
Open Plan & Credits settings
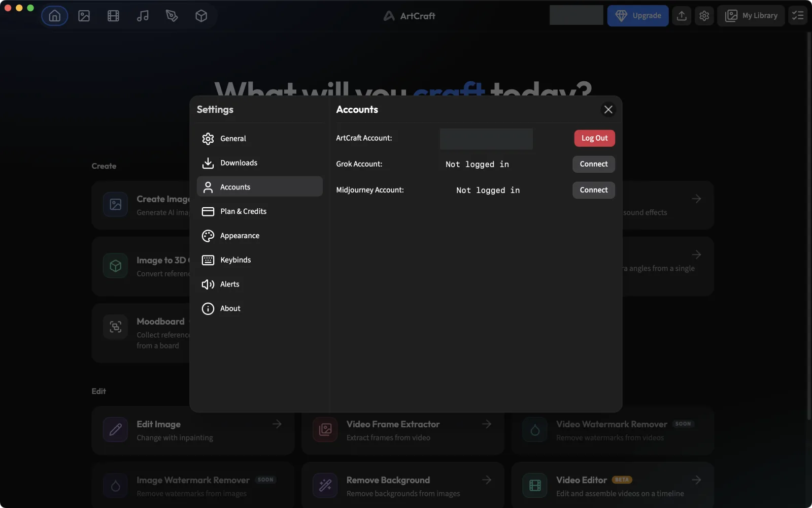259,211
